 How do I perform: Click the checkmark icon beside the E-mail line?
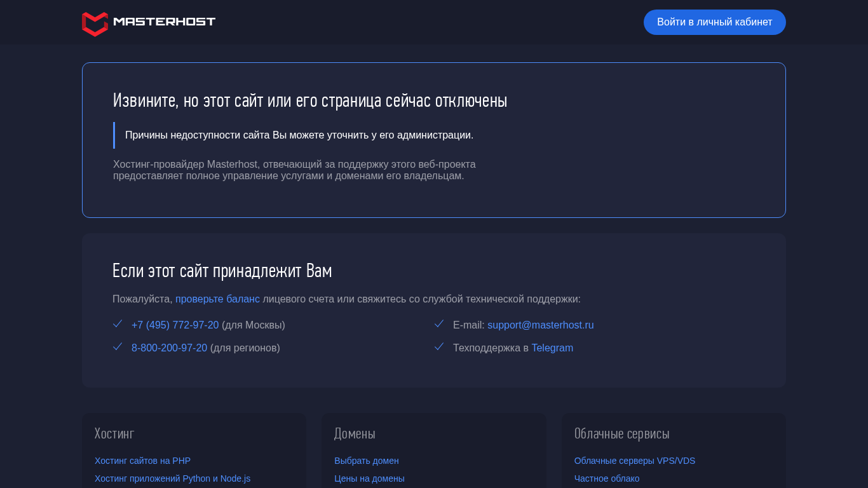tap(439, 324)
